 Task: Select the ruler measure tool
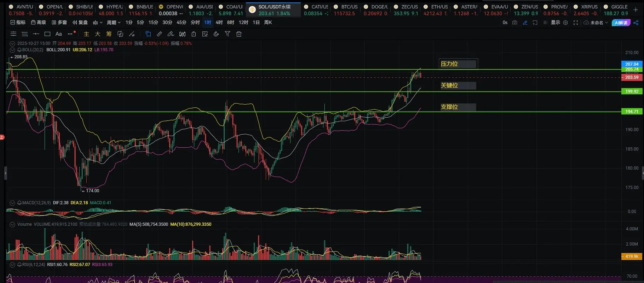[x=160, y=34]
